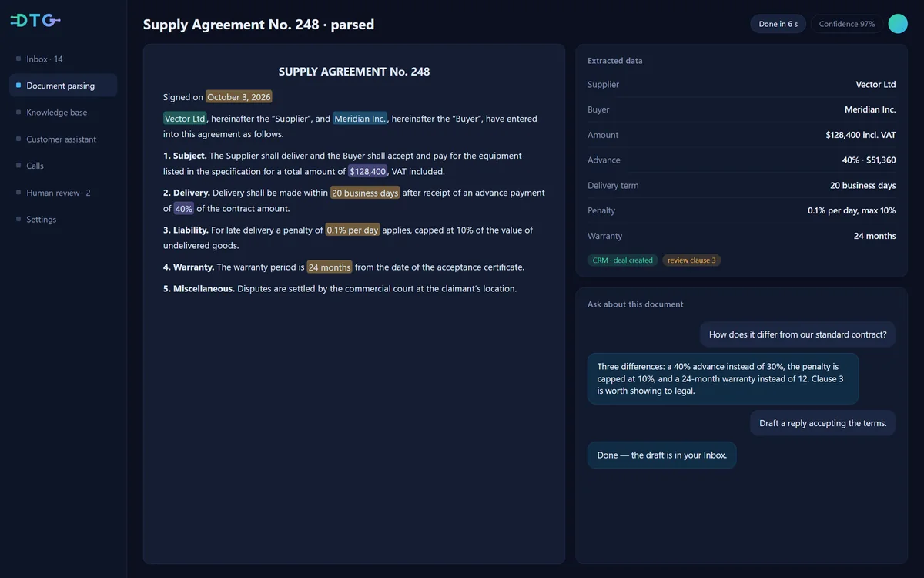This screenshot has height=578, width=924.
Task: Open Inbox · 14 in the sidebar
Action: [x=63, y=59]
